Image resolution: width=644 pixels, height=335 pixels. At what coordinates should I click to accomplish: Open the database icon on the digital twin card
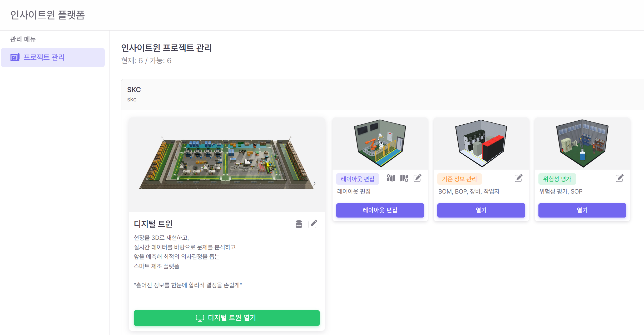[299, 224]
